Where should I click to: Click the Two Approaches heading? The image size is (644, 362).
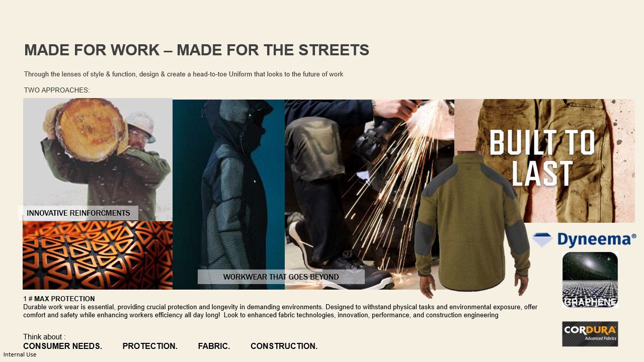coord(57,90)
